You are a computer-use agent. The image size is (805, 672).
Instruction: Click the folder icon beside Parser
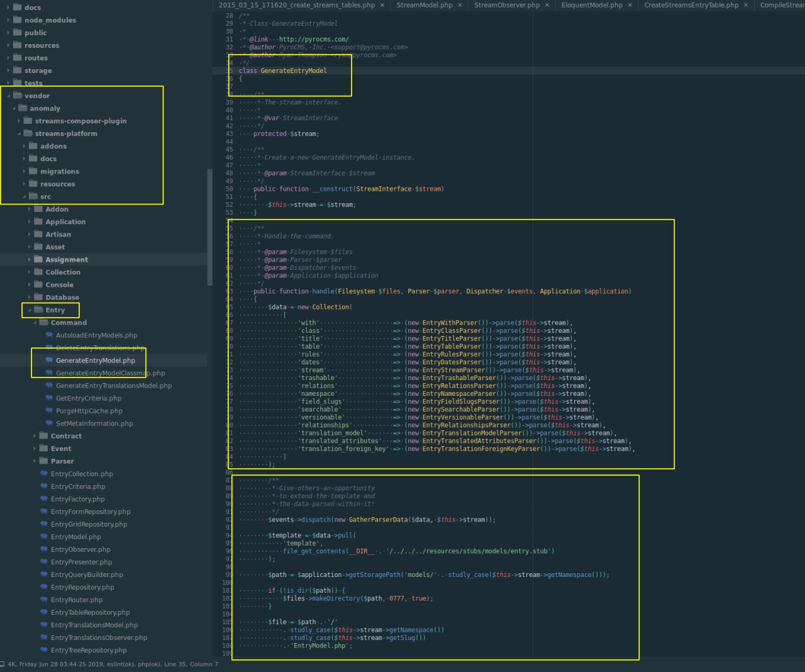click(x=44, y=461)
